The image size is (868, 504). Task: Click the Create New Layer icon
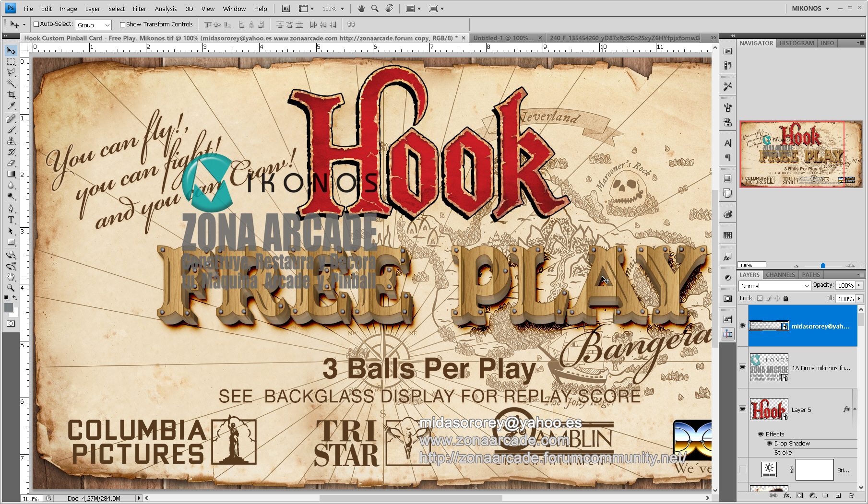pyautogui.click(x=838, y=496)
